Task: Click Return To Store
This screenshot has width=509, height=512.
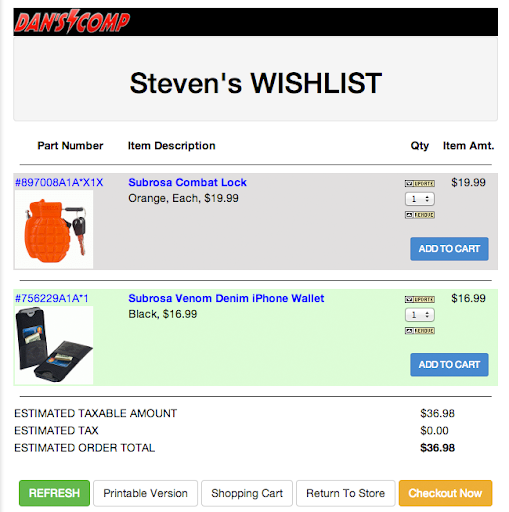Action: (345, 493)
